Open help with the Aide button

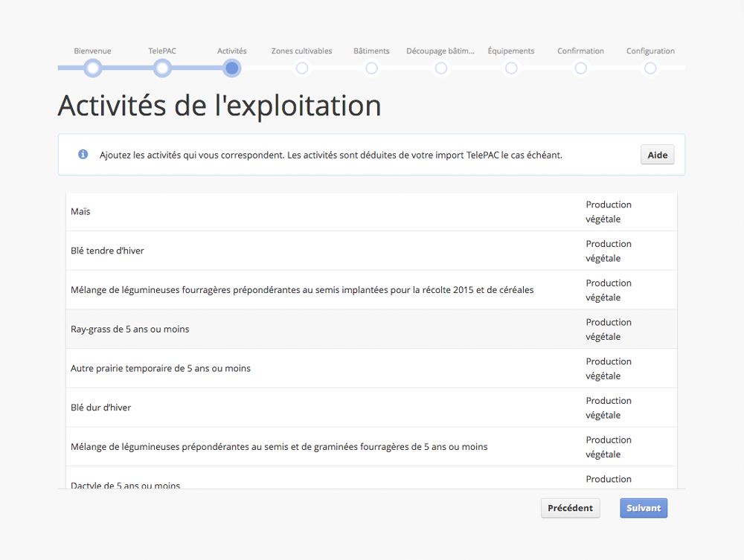657,155
